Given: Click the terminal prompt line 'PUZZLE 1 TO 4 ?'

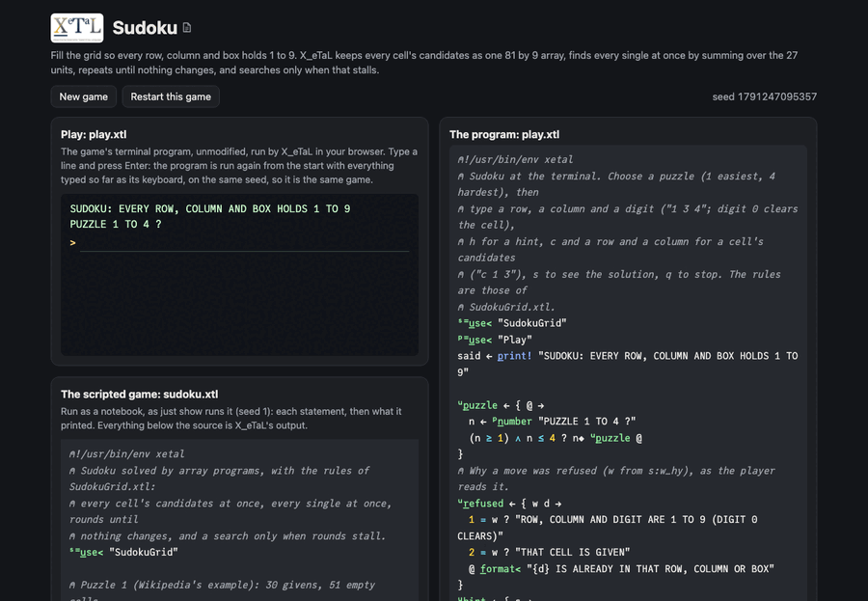Looking at the screenshot, I should pos(116,225).
